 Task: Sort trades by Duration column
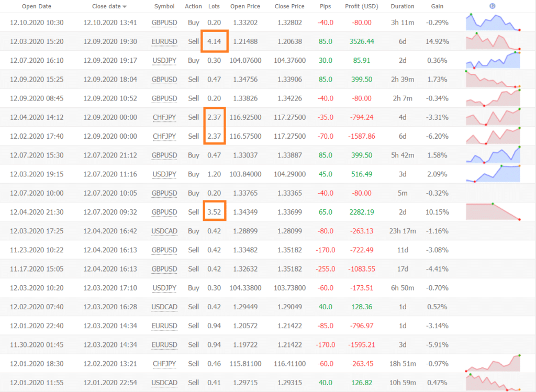(x=402, y=6)
